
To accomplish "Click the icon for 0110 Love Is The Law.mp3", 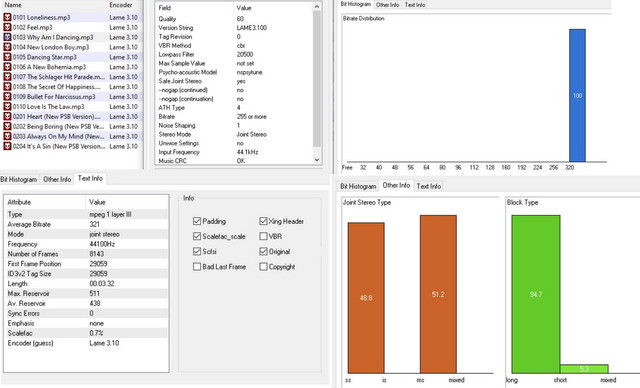I will pos(7,106).
